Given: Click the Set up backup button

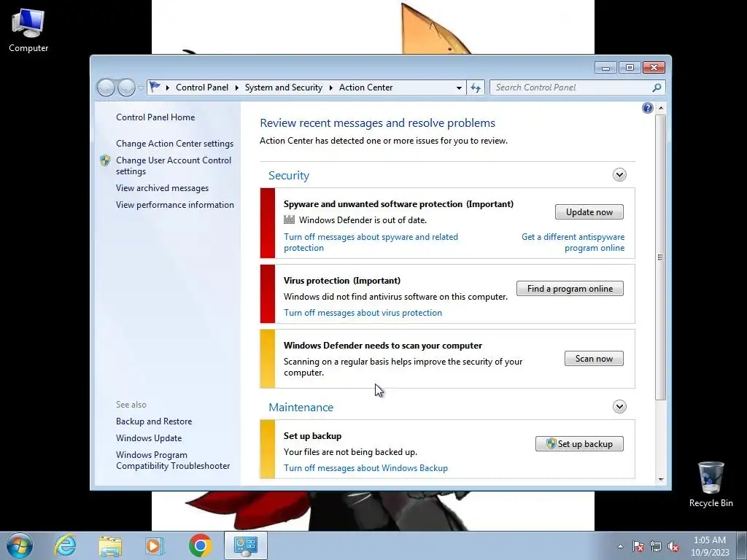Looking at the screenshot, I should 579,444.
